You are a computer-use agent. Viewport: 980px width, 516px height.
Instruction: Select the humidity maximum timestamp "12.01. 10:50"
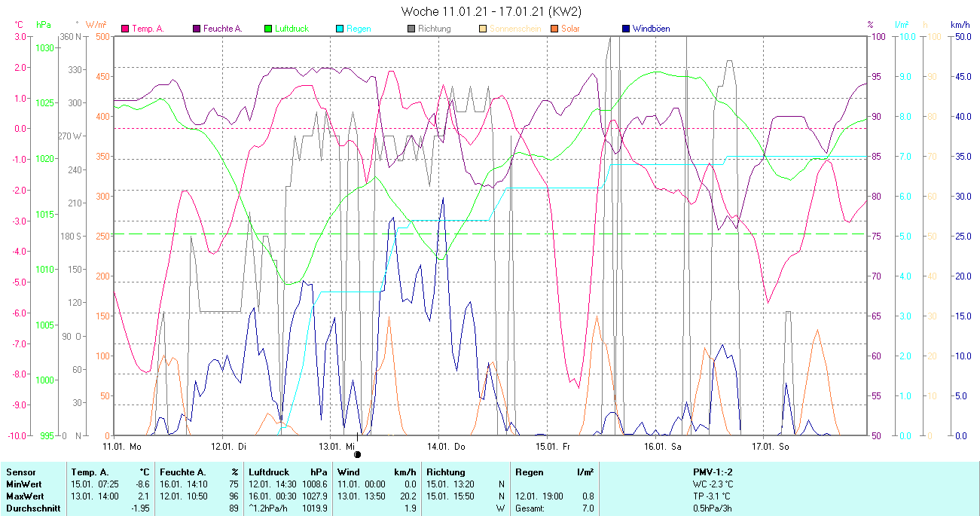pos(184,496)
